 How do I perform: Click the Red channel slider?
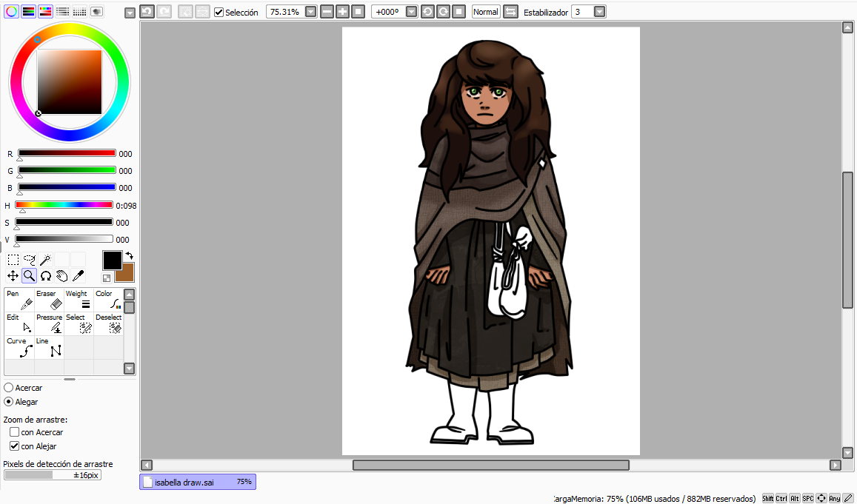[x=67, y=153]
